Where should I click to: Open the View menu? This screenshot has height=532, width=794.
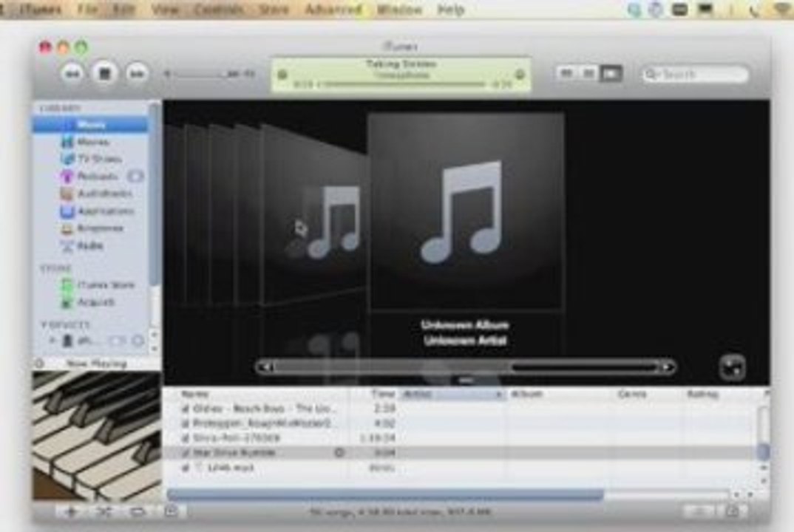[x=166, y=10]
